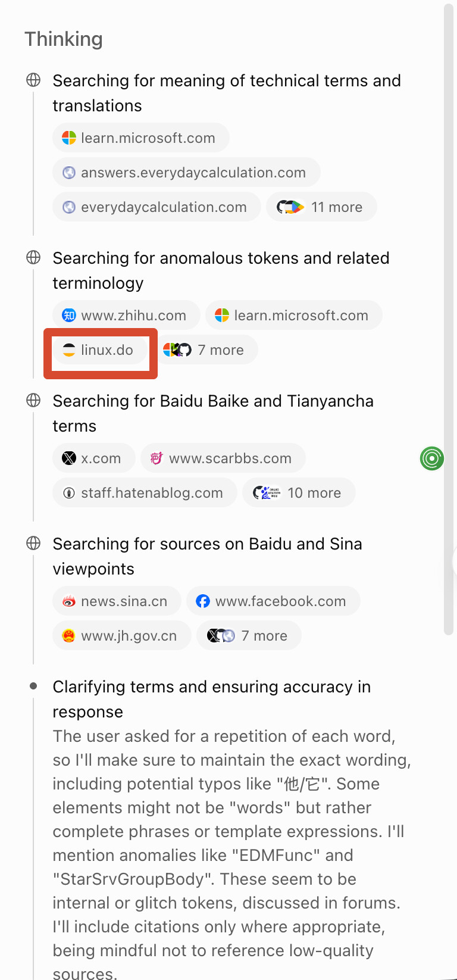Click the Facebook logo in the www.facebook.com chip
457x980 pixels.
pos(203,601)
